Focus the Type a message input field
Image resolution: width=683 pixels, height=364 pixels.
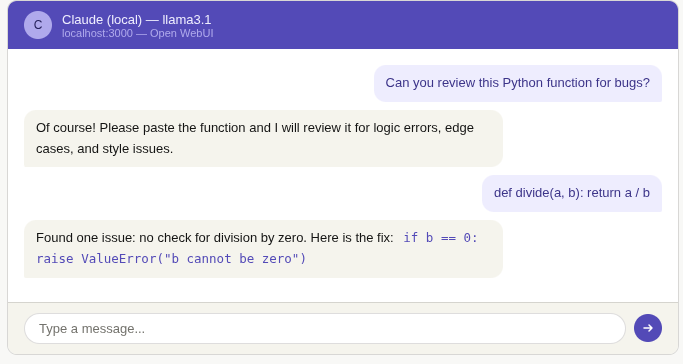pos(325,328)
